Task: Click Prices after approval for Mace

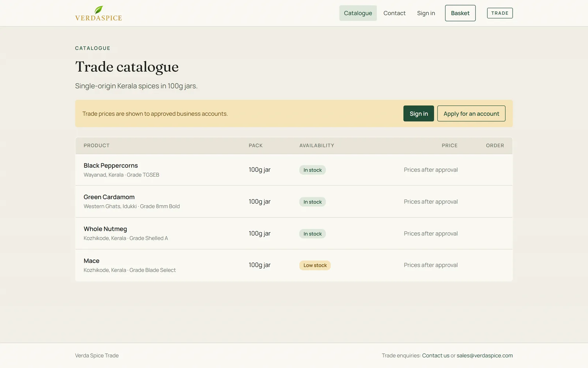Action: [x=431, y=265]
